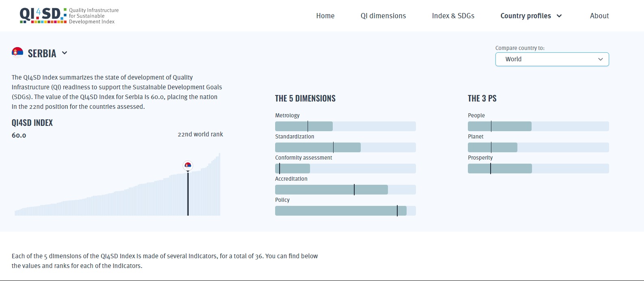Expand the Country profiles menu arrow

pyautogui.click(x=559, y=16)
